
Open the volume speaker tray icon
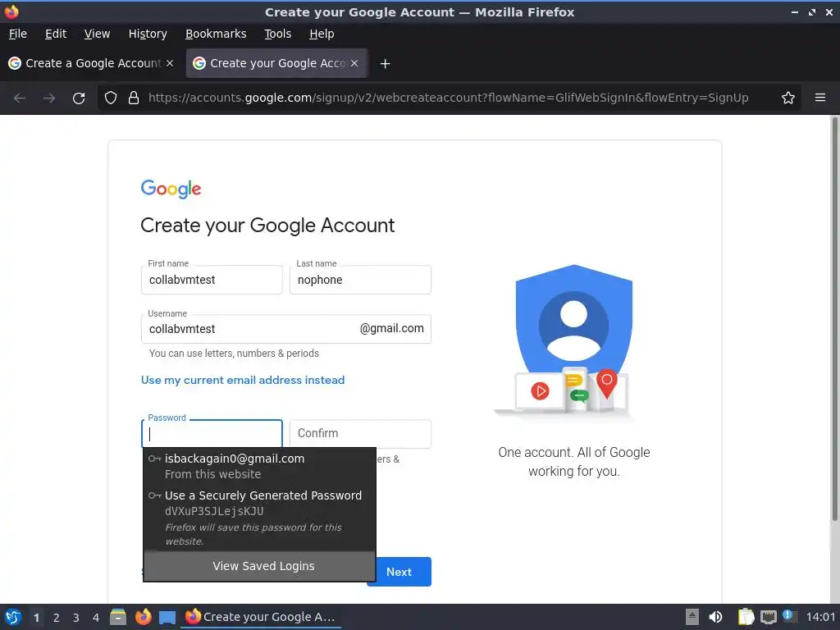[x=715, y=617]
